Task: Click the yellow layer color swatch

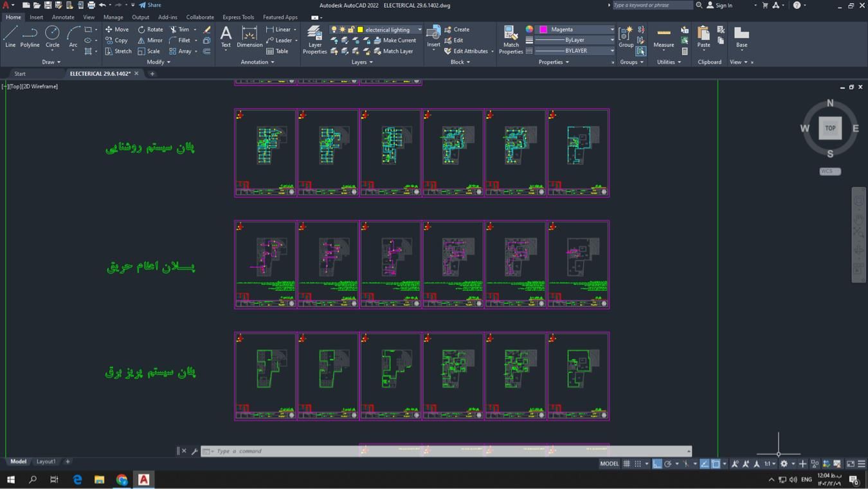Action: point(360,30)
